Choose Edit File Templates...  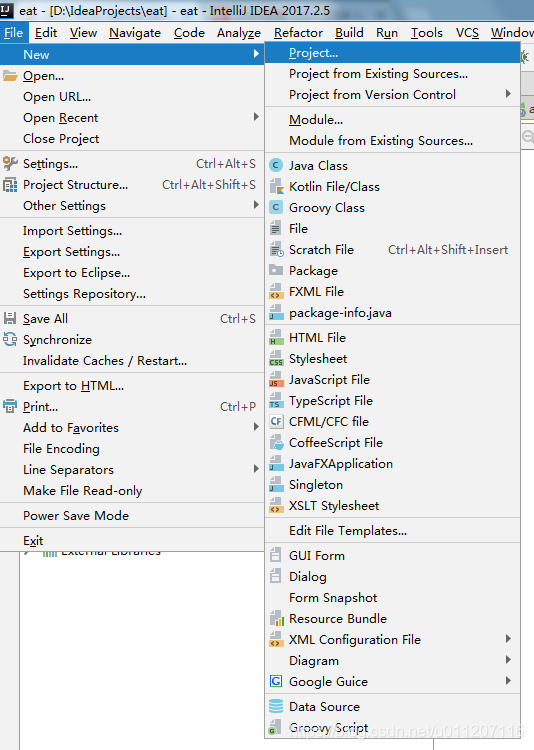tap(392, 530)
